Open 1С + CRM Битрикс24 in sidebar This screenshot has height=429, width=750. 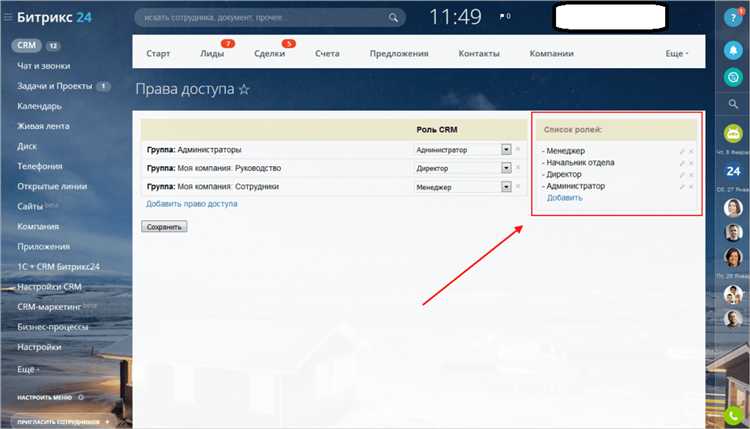click(58, 267)
